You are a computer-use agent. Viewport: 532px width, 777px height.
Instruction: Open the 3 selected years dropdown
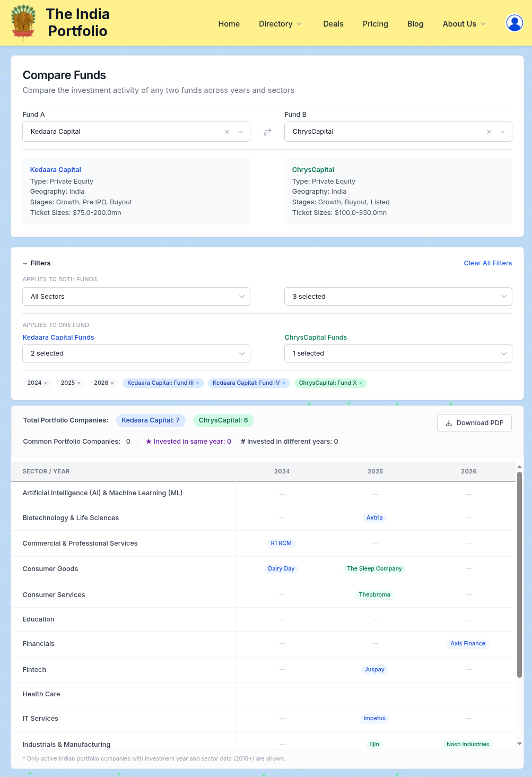[x=398, y=297]
